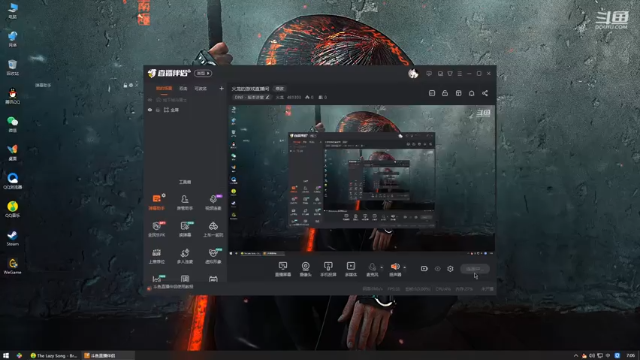Image resolution: width=640 pixels, height=360 pixels.
Task: Open the chess-piece shaped tool in tools grid
Action: (x=184, y=202)
